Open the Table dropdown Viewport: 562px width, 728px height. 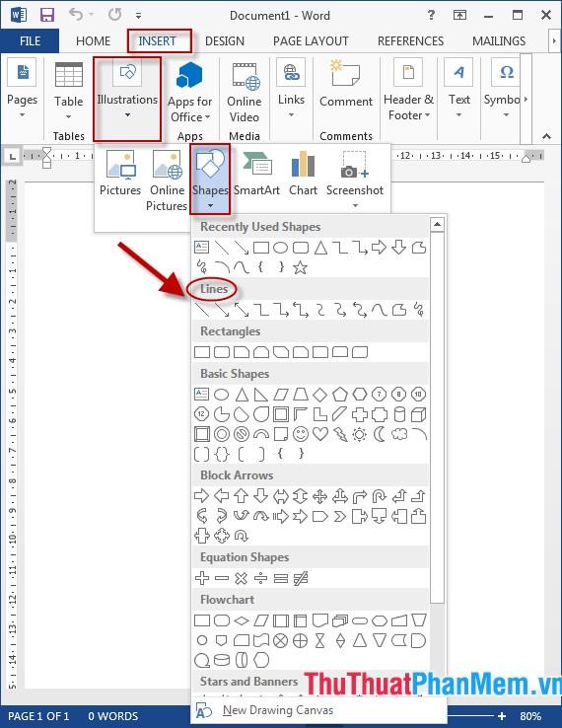coord(69,91)
